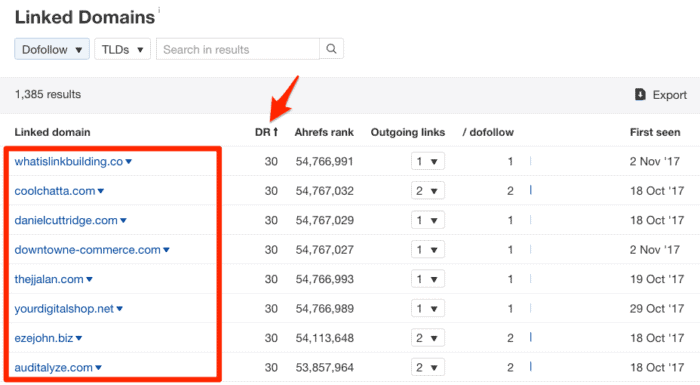
Task: Click Ahrefs rank value 54,113,648
Action: point(325,338)
